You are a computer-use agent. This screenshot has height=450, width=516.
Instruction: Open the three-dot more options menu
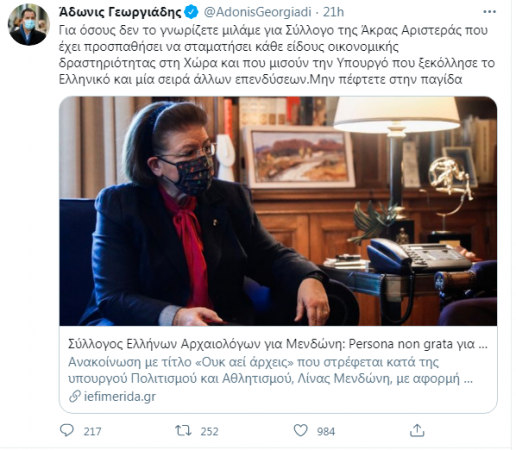pyautogui.click(x=489, y=12)
